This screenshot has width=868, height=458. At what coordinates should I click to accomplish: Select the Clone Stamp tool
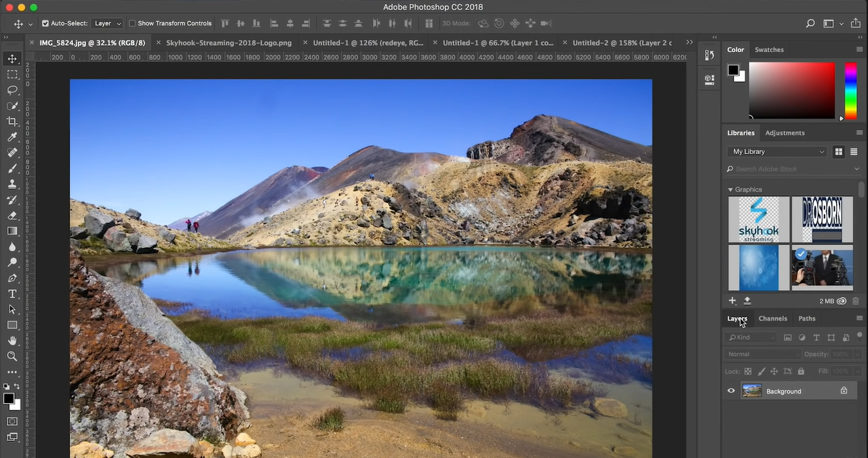(12, 184)
